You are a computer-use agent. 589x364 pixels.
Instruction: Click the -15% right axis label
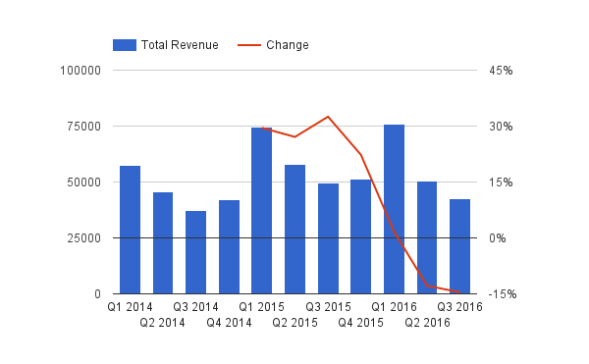(x=503, y=294)
